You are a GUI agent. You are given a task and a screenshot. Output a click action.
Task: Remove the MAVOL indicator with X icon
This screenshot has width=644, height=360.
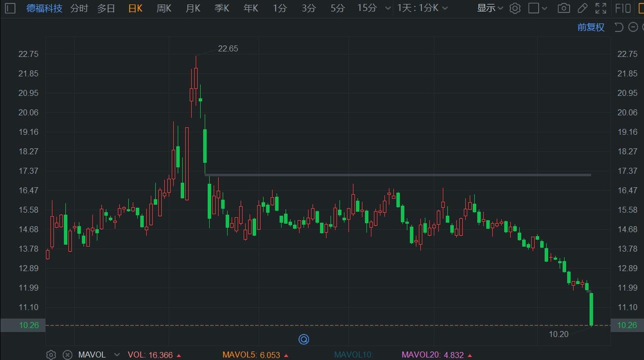coord(67,355)
